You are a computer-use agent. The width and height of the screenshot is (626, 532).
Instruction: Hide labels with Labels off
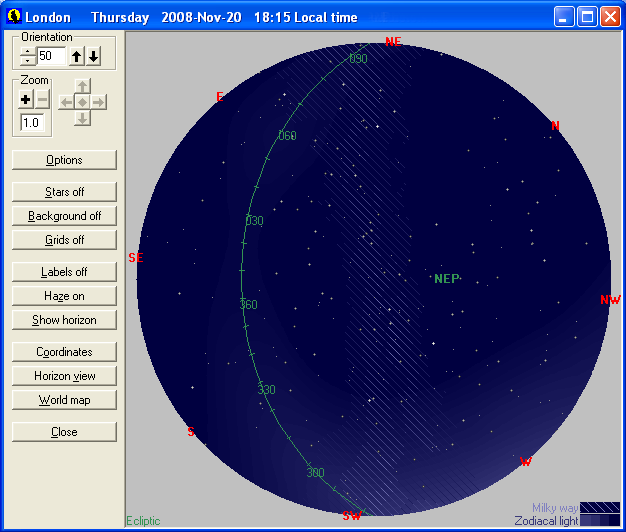64,272
